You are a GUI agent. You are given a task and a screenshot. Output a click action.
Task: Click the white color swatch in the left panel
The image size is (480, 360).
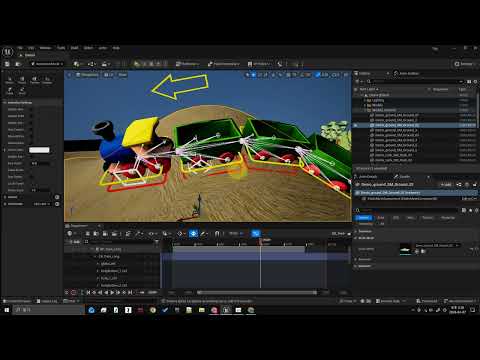[x=39, y=150]
